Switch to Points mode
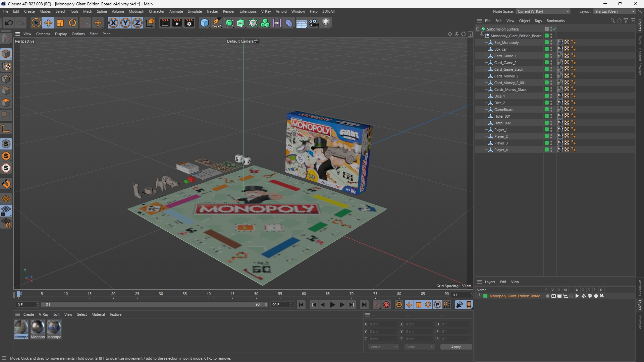Viewport: 644px width, 362px height. [6, 79]
